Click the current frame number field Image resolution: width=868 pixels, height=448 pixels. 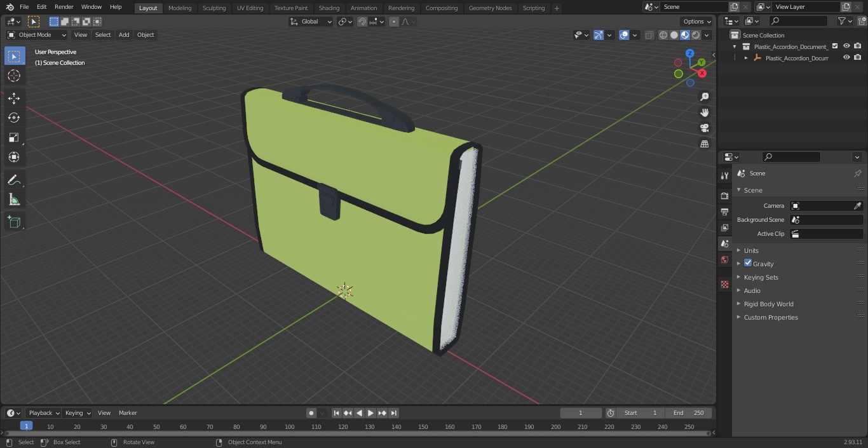581,413
